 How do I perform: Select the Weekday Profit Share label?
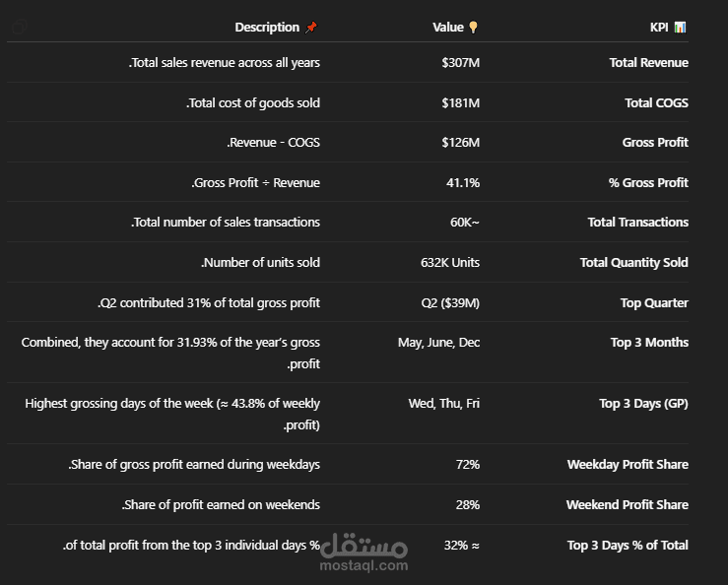point(628,465)
